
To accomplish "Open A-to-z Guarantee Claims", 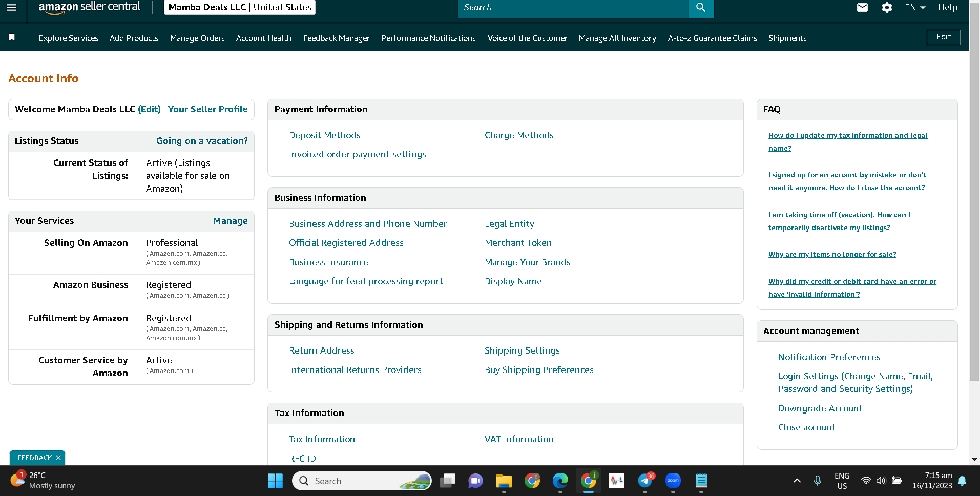I will (713, 38).
